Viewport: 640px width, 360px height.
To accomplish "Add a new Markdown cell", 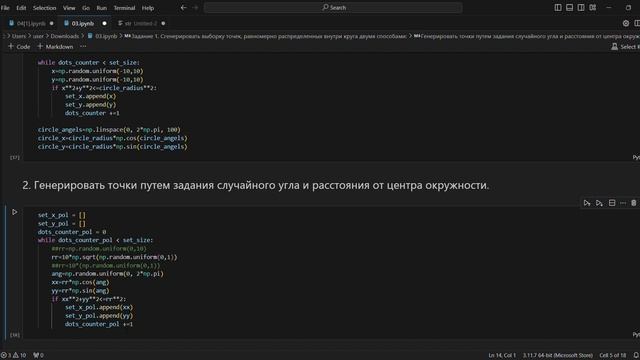I will (55, 47).
